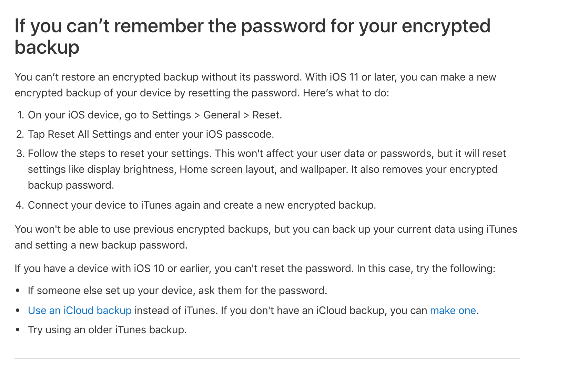The image size is (588, 367).
Task: Click the word "General" in step 1
Action: (222, 115)
